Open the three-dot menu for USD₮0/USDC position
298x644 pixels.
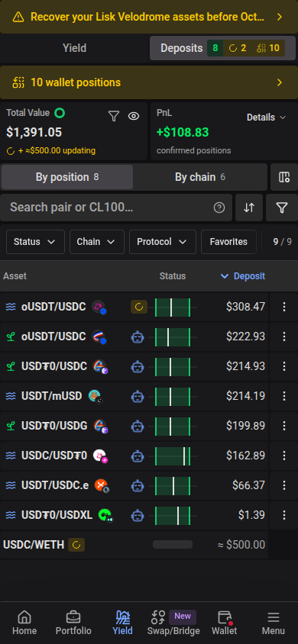(283, 366)
